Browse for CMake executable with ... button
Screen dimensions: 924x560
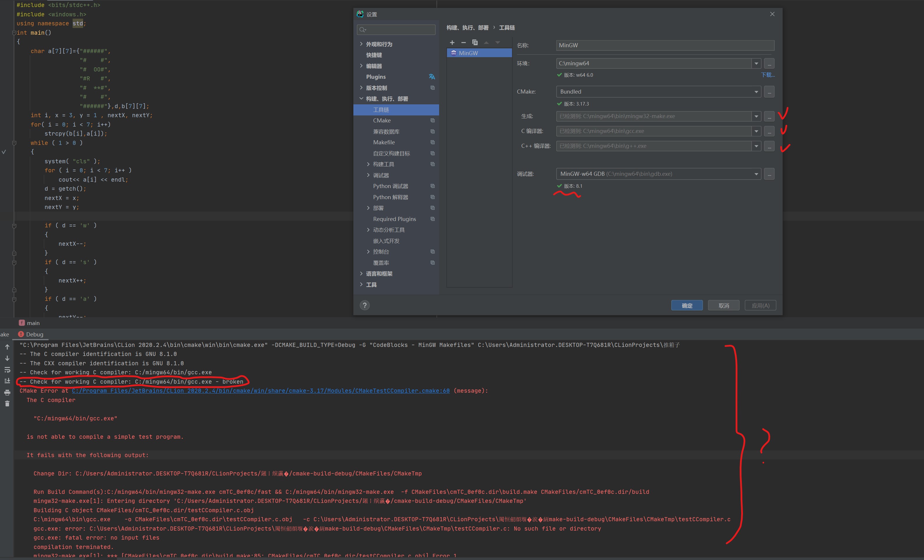tap(769, 92)
